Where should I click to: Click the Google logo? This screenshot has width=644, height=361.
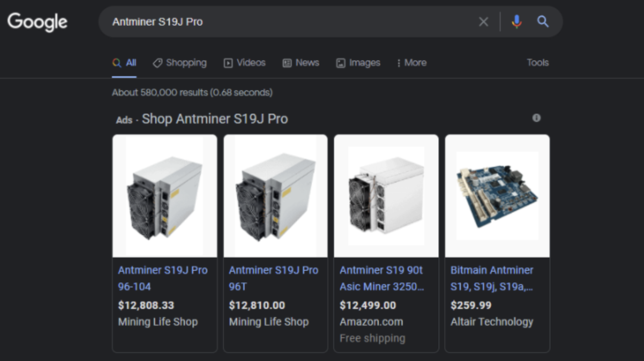tap(37, 22)
